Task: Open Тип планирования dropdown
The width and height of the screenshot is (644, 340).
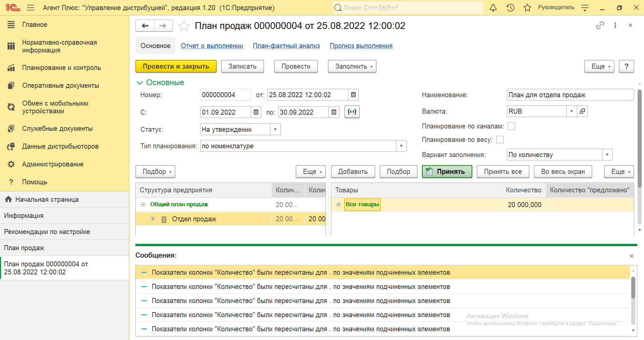Action: [401, 146]
